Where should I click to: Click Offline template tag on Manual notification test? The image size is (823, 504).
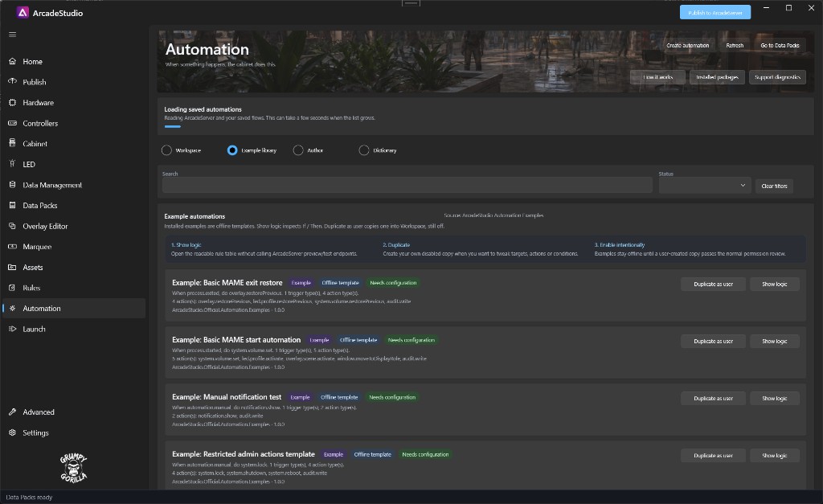coord(339,397)
